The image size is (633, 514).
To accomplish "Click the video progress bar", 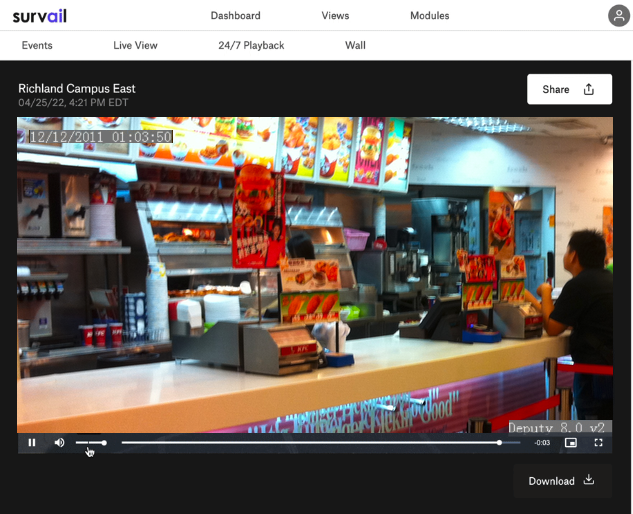I will pyautogui.click(x=310, y=443).
